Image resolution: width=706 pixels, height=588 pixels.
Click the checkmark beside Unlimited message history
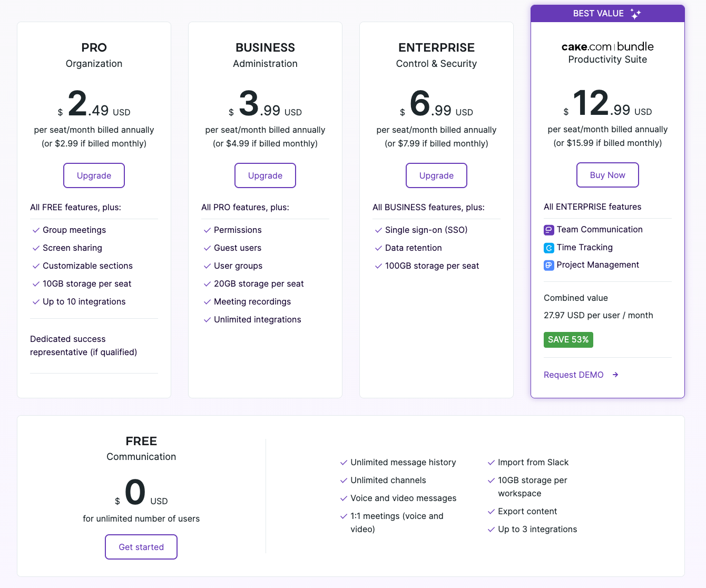(344, 463)
